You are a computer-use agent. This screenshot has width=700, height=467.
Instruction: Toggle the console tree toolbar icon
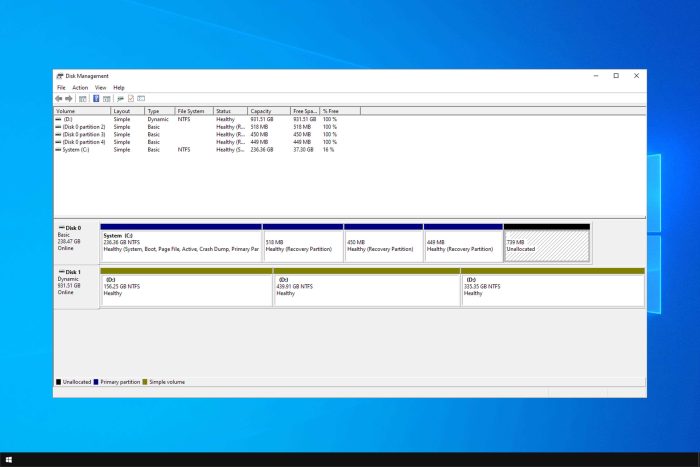pyautogui.click(x=83, y=99)
